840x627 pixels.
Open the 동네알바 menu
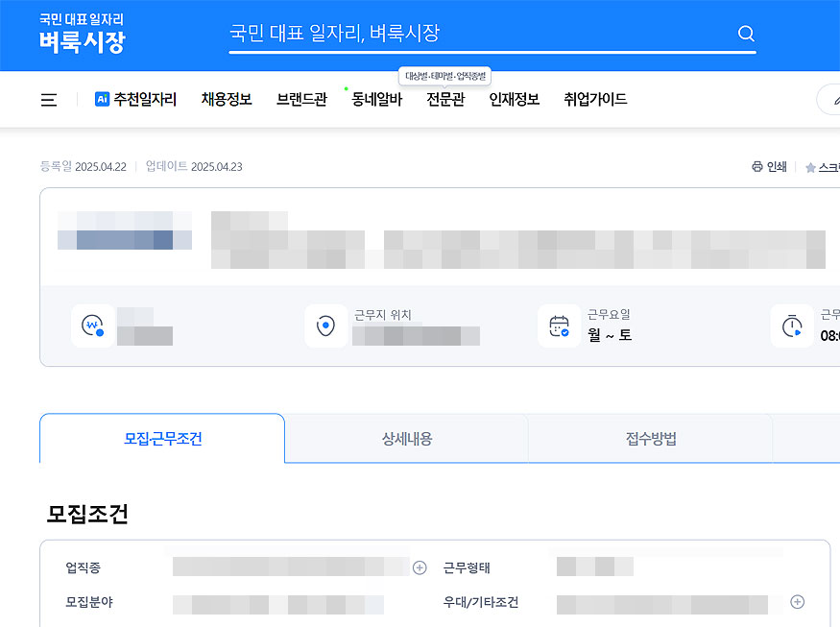[376, 99]
